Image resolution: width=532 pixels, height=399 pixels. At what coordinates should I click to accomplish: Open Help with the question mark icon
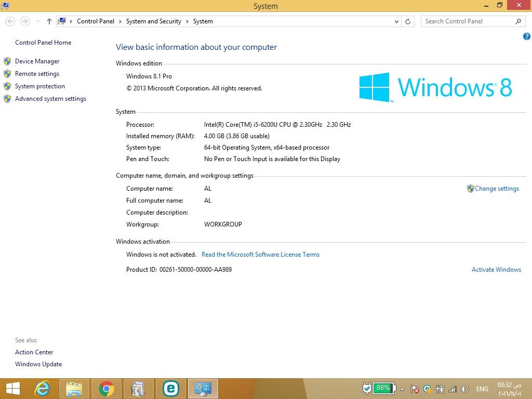[527, 36]
